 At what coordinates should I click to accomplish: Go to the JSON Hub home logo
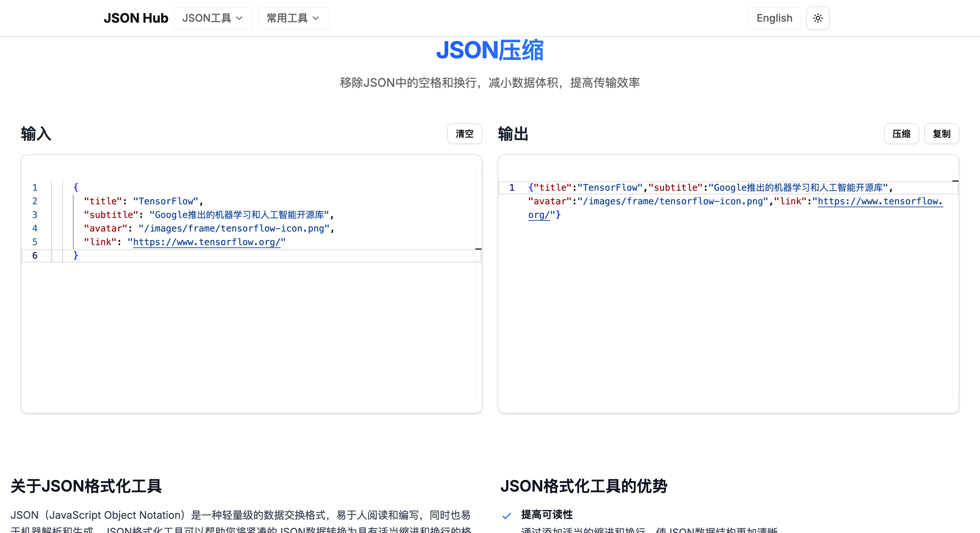click(x=135, y=18)
